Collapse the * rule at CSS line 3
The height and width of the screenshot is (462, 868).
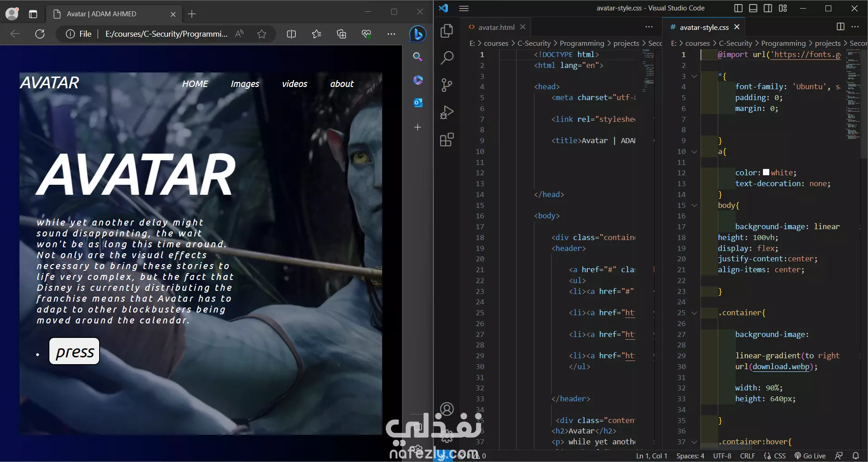[694, 76]
